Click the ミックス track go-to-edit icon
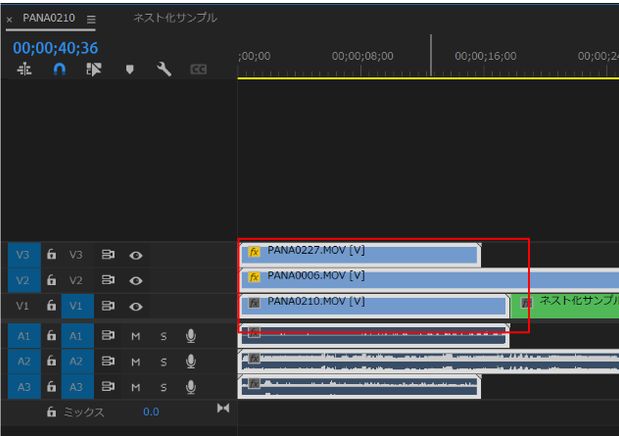The image size is (619, 436). tap(223, 408)
